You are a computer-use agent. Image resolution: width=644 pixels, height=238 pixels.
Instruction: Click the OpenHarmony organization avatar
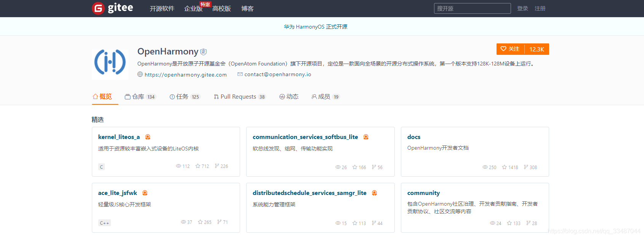[110, 62]
